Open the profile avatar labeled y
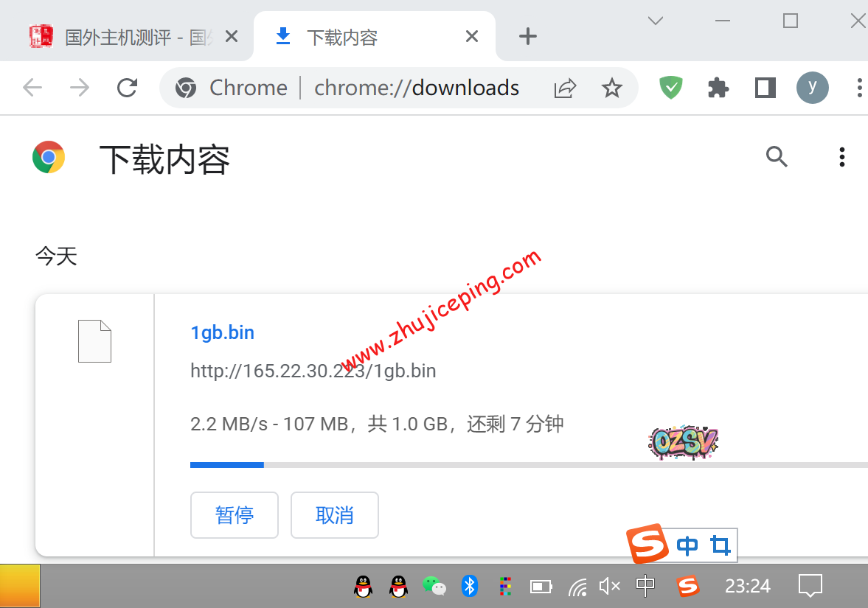This screenshot has height=608, width=868. (812, 88)
